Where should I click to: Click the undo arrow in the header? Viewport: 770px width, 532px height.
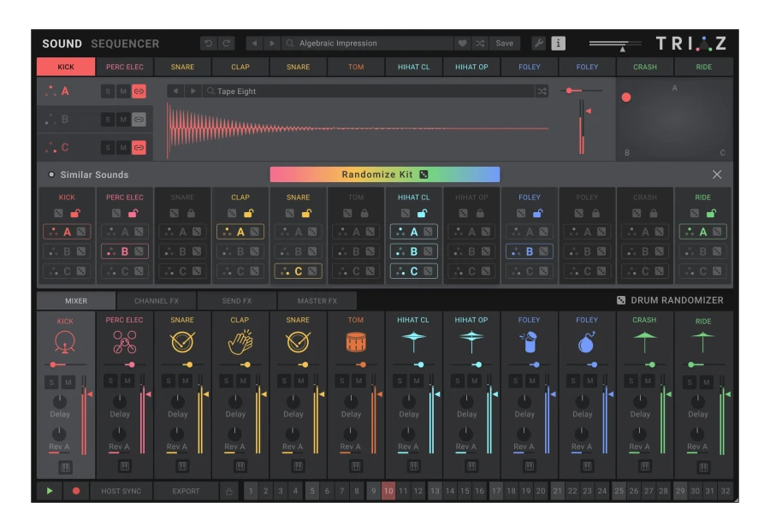pyautogui.click(x=208, y=43)
